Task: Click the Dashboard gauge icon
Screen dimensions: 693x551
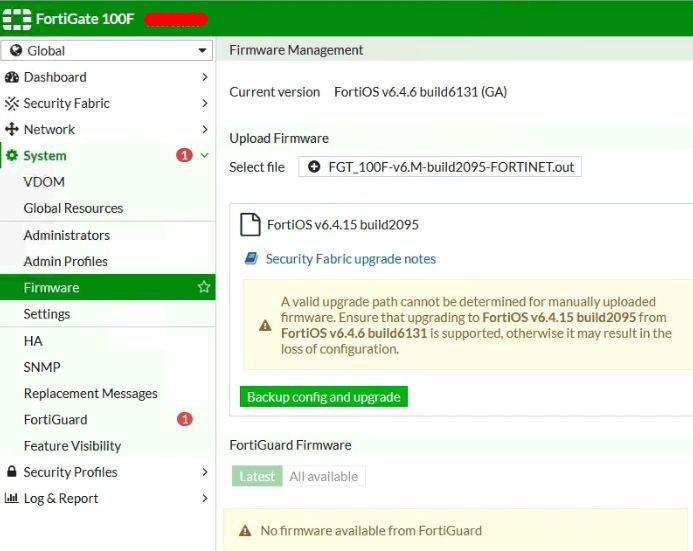Action: (11, 77)
